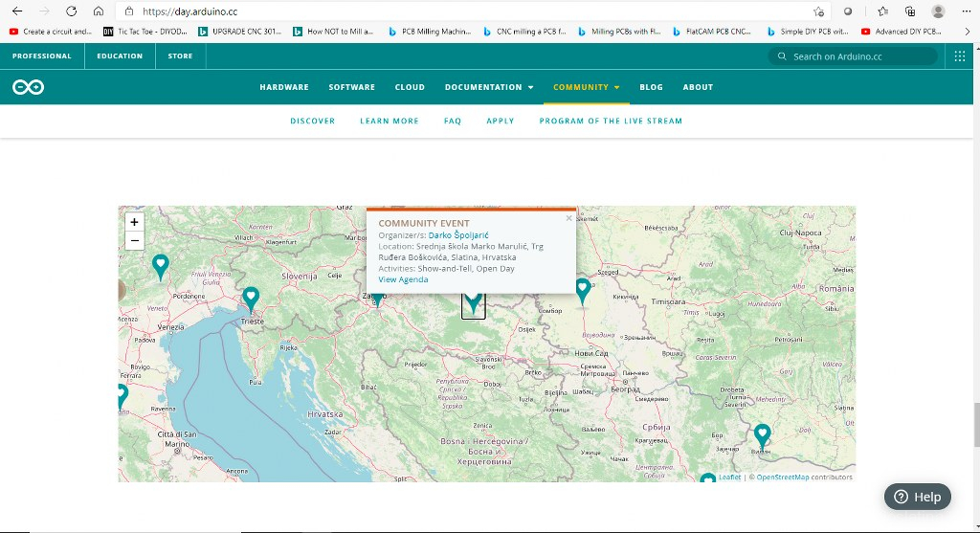The image size is (980, 533).
Task: Reload the page with the refresh icon
Action: coord(71,11)
